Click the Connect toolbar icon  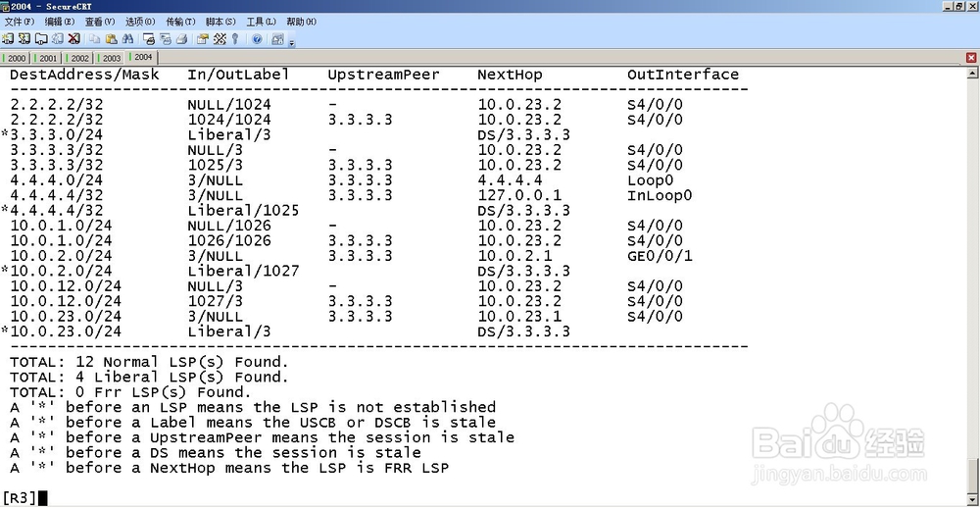[8, 39]
